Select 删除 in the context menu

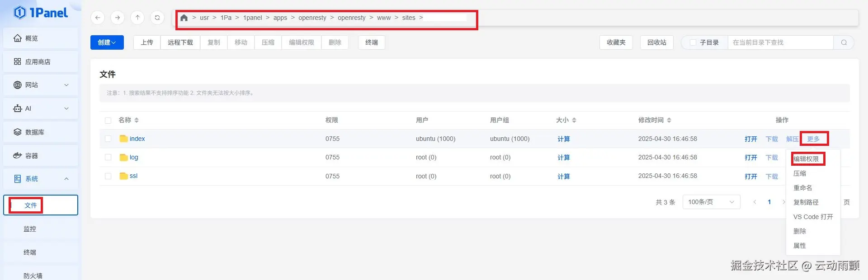[x=800, y=231]
